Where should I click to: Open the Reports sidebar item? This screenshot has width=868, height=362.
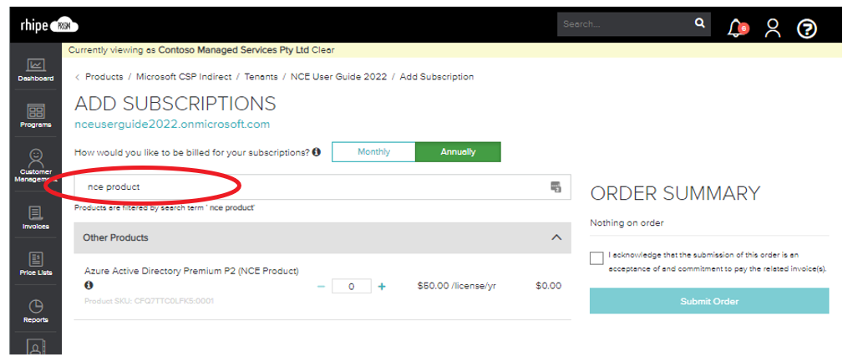pyautogui.click(x=36, y=311)
